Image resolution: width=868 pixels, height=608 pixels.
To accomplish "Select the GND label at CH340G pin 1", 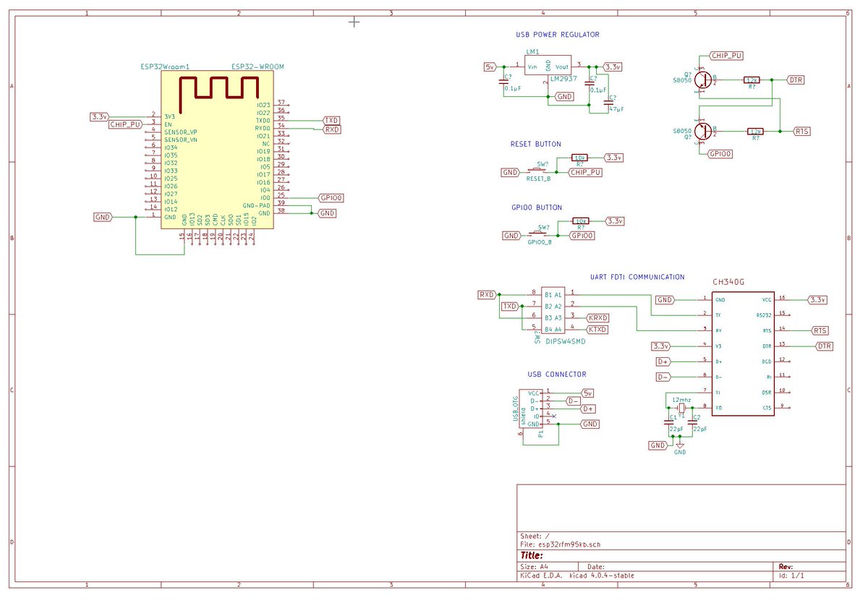I will click(665, 299).
